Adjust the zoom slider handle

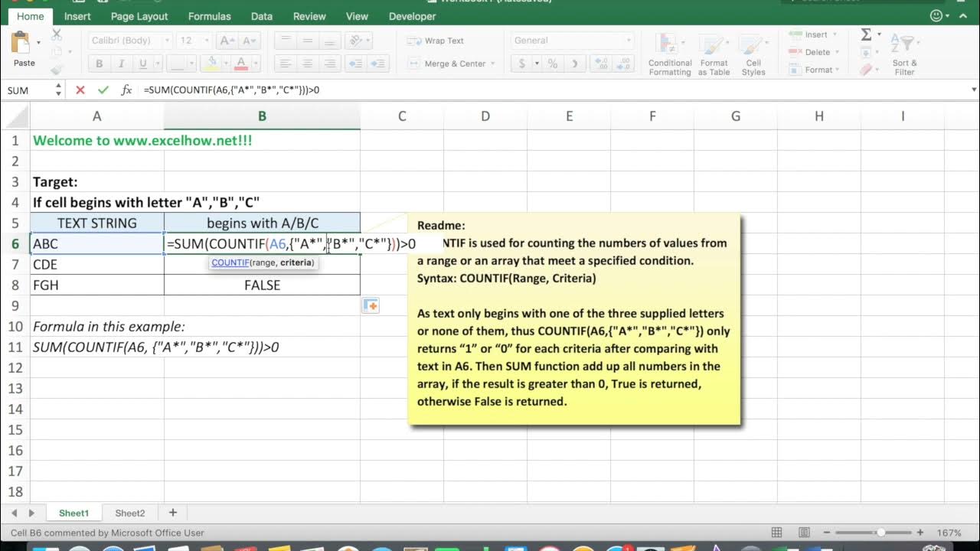[x=881, y=533]
